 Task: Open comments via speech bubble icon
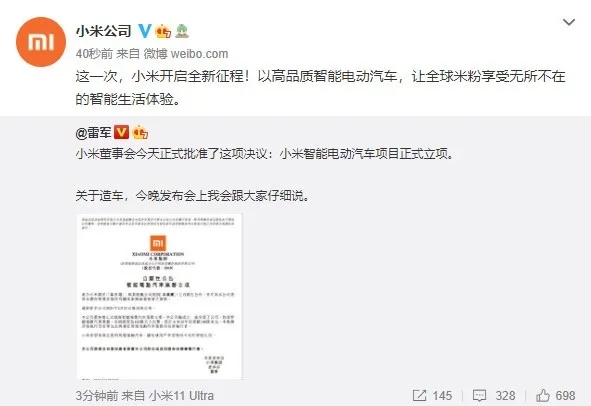[x=479, y=395]
